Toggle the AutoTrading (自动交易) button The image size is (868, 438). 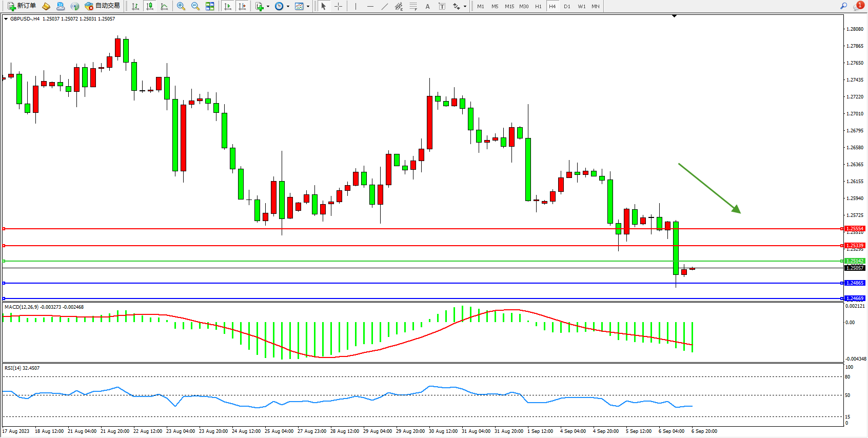click(102, 6)
